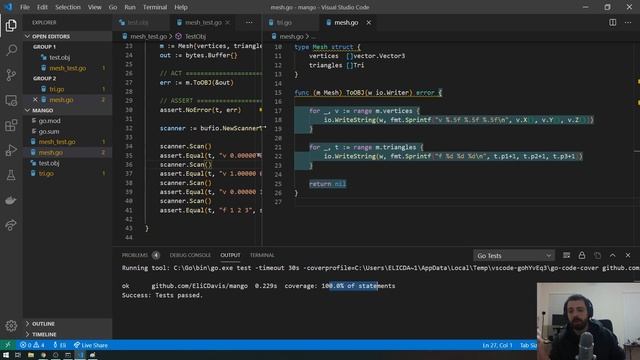Expand the Outline section
Viewport: 640px width, 360px height.
point(67,323)
